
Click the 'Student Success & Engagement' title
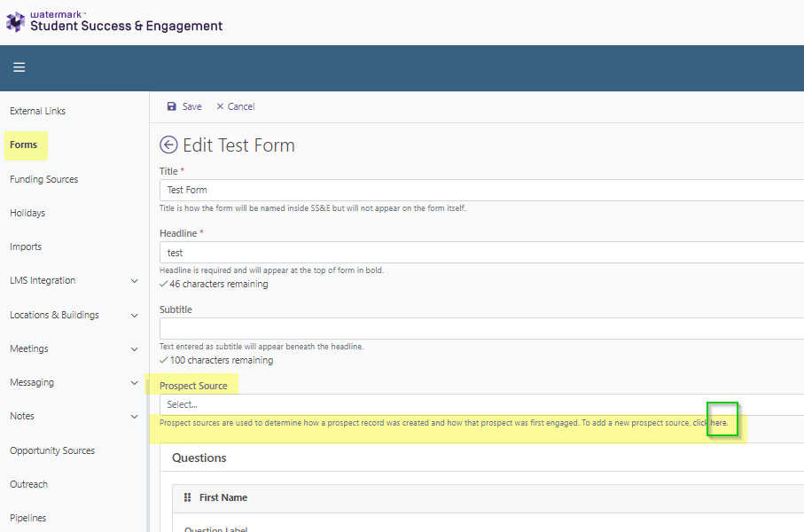[x=126, y=26]
